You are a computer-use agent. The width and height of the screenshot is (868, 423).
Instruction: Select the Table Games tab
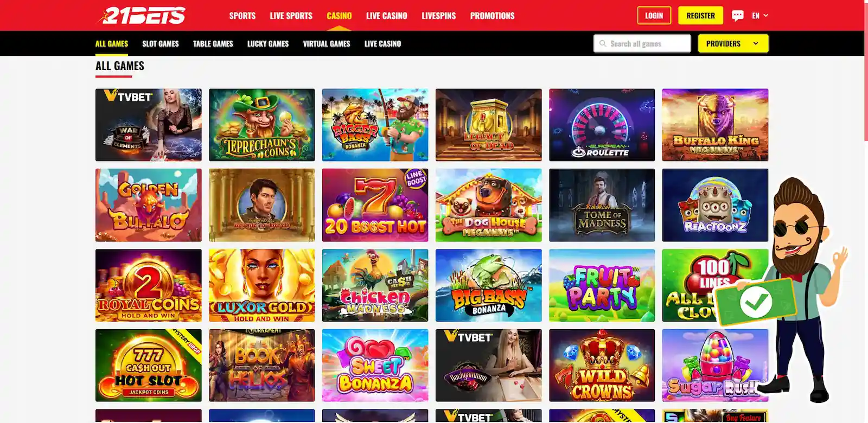click(x=213, y=43)
